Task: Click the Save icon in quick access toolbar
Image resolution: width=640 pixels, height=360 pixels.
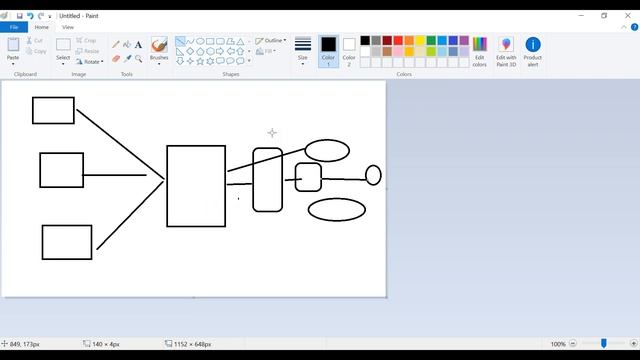Action: point(19,16)
